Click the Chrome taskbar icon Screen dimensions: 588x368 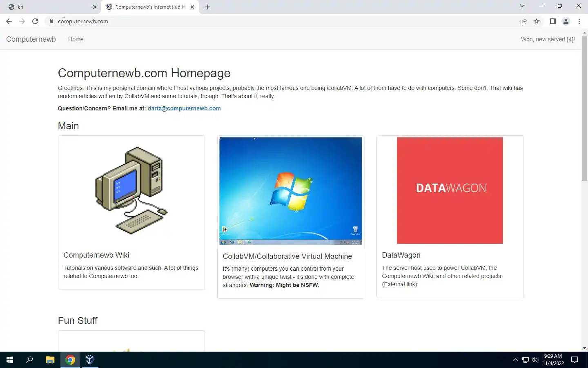pos(70,360)
